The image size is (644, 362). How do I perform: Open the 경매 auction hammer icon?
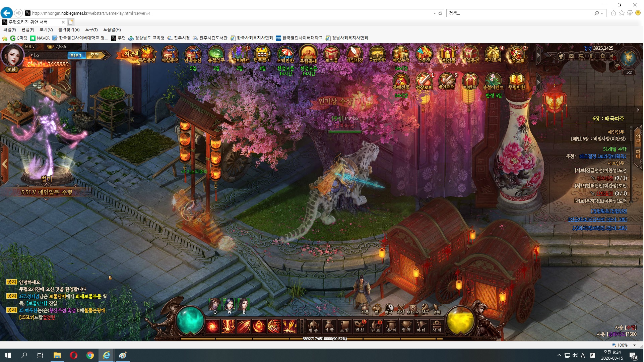(x=437, y=309)
